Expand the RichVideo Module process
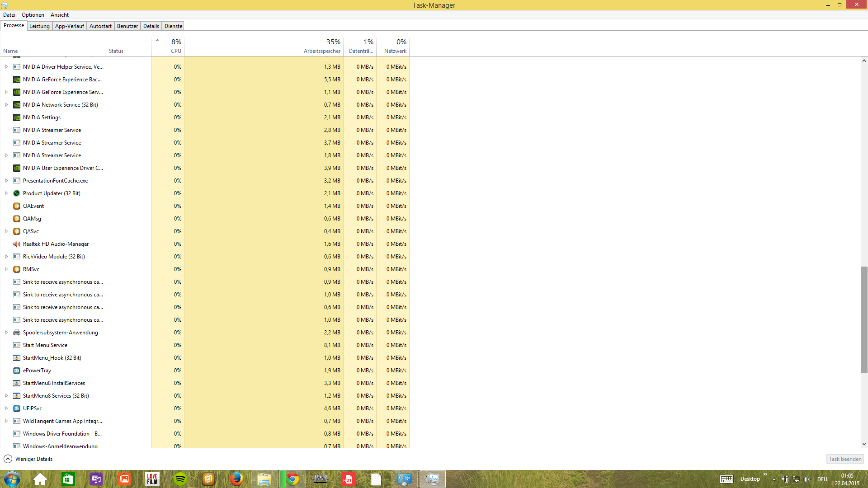The image size is (868, 488). (x=6, y=257)
